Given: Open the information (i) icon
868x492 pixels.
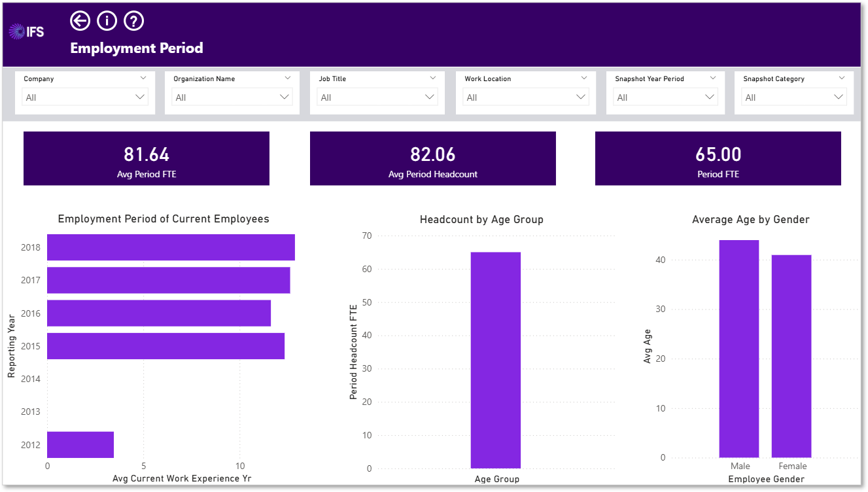Looking at the screenshot, I should tap(107, 21).
